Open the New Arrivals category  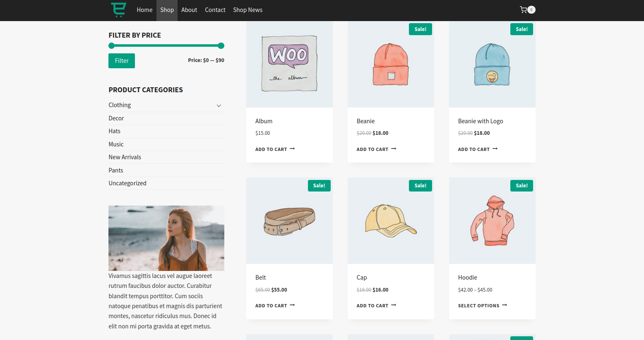125,157
